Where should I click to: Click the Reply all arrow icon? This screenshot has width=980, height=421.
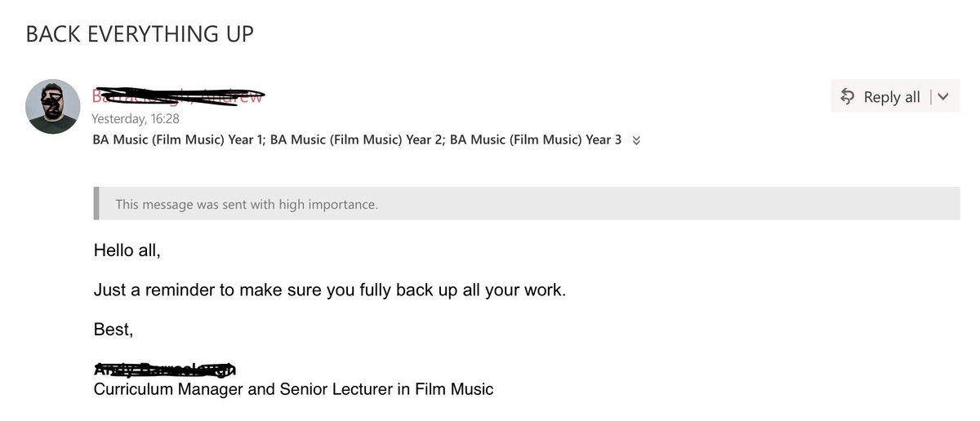(x=848, y=96)
